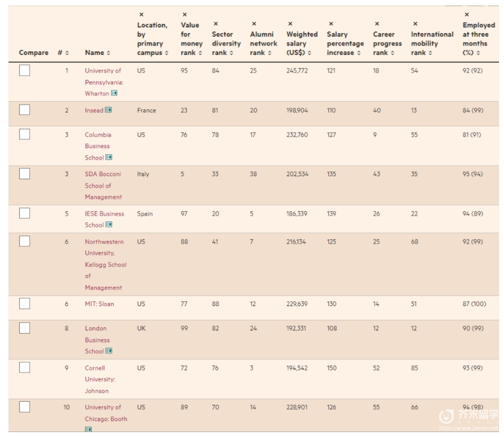Select IESE weighted salary 186,339
The image size is (504, 437).
click(297, 214)
